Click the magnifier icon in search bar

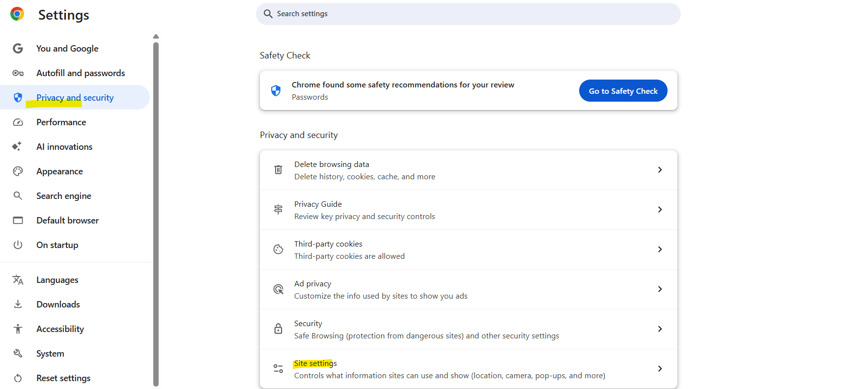click(x=268, y=14)
